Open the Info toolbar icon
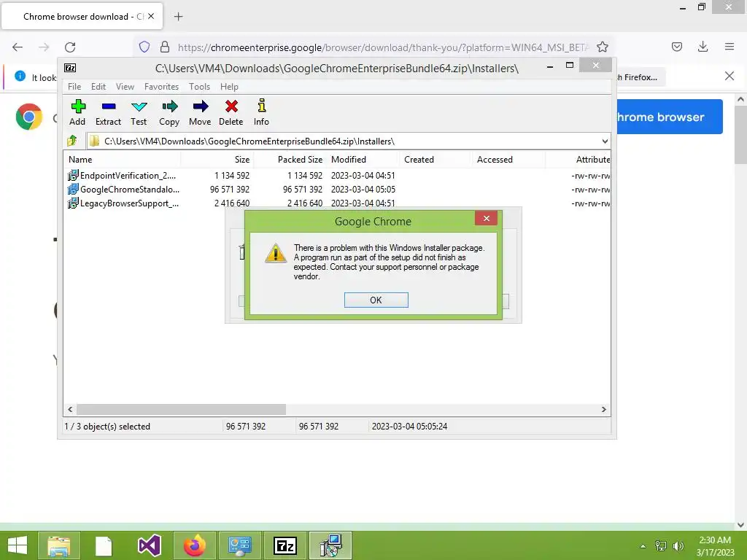Image resolution: width=747 pixels, height=560 pixels. click(262, 105)
